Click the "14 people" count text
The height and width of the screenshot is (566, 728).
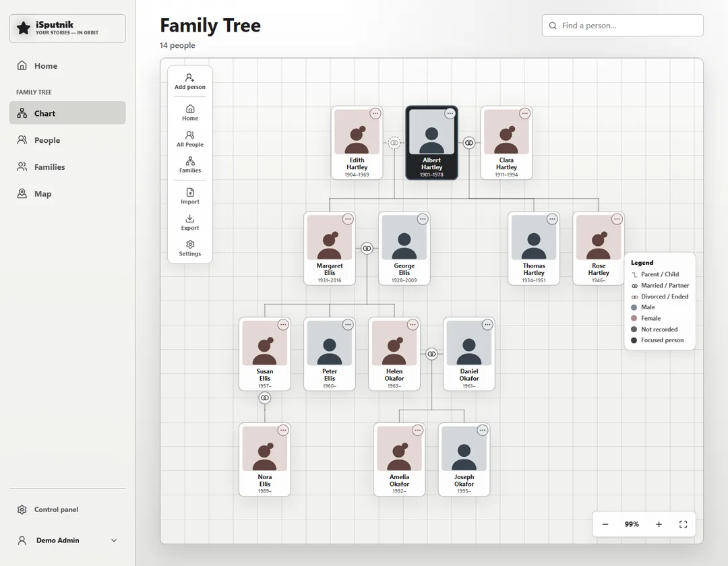[177, 45]
